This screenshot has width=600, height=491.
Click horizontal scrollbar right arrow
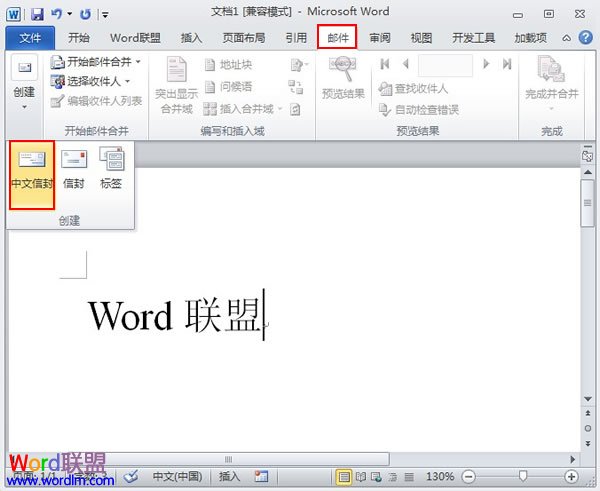click(572, 459)
